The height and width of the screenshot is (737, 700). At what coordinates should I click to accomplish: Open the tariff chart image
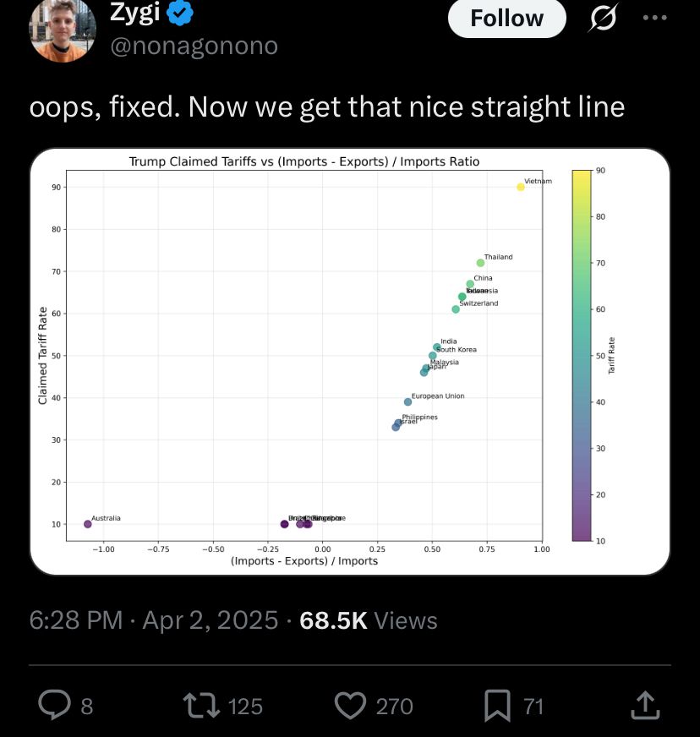350,362
